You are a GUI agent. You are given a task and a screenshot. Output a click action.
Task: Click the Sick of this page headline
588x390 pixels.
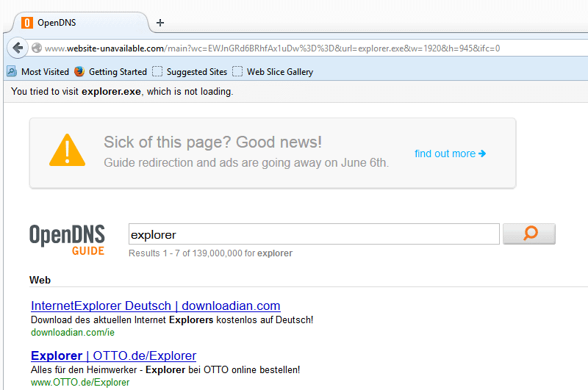(x=212, y=142)
